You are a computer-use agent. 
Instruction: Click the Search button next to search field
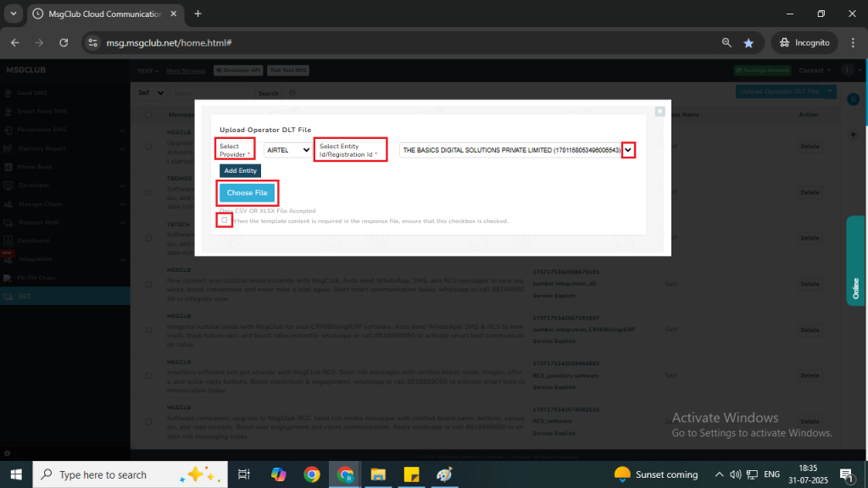[269, 93]
